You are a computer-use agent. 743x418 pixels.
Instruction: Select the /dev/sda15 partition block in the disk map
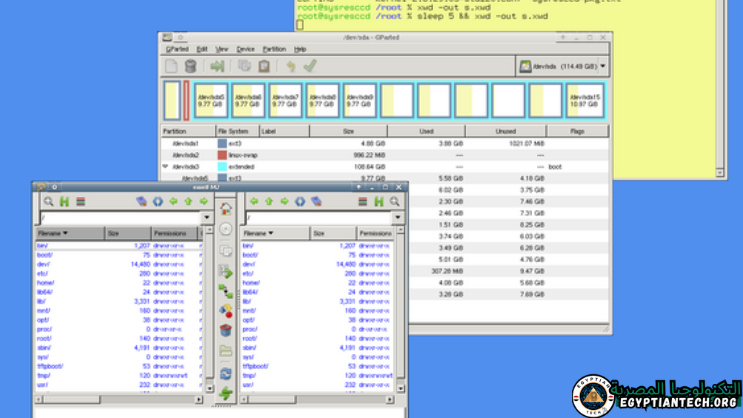(584, 101)
